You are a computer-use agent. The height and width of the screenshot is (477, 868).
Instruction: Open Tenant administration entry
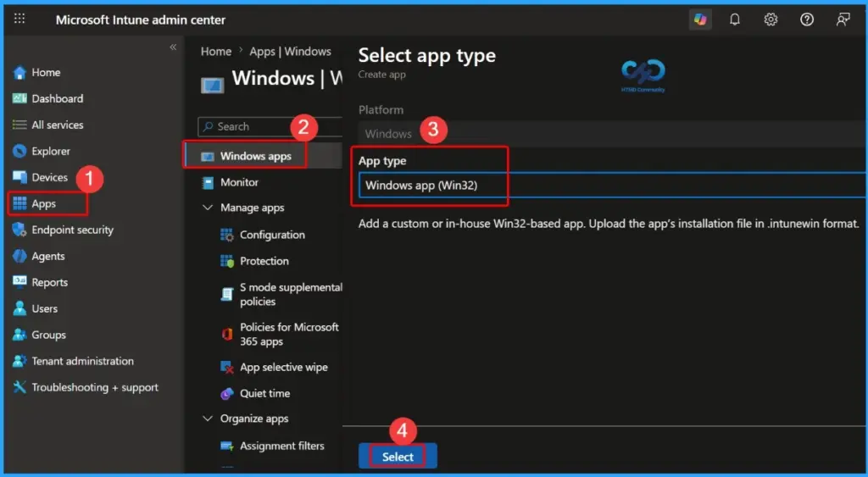click(82, 361)
